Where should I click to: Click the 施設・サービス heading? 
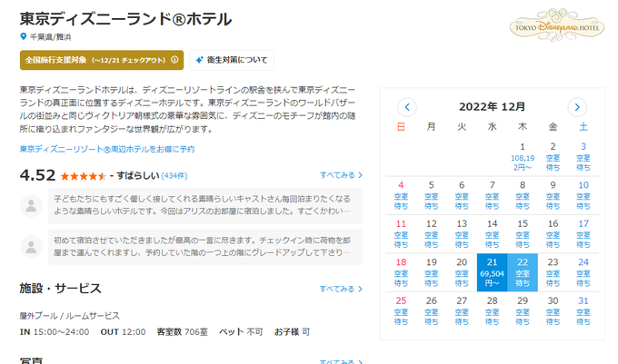tap(60, 288)
